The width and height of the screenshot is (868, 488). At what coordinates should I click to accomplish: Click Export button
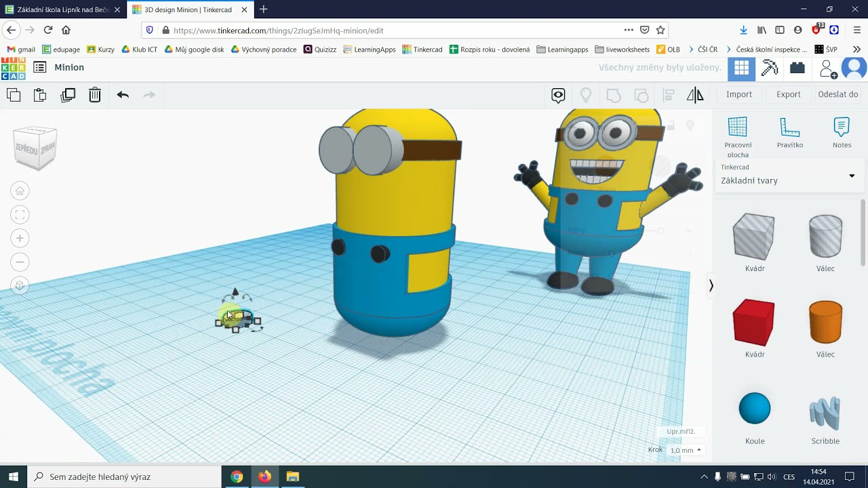(x=789, y=94)
